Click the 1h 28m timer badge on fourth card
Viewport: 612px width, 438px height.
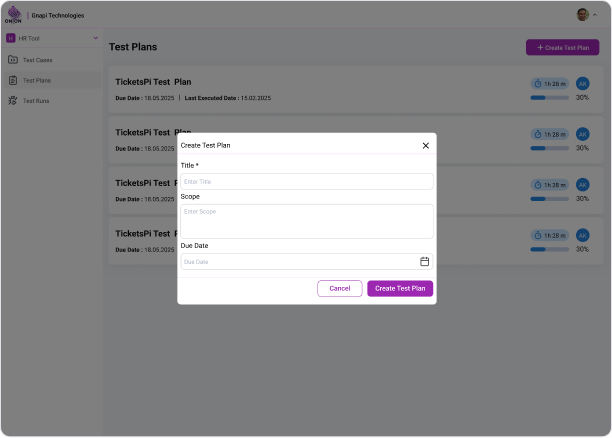tap(550, 235)
